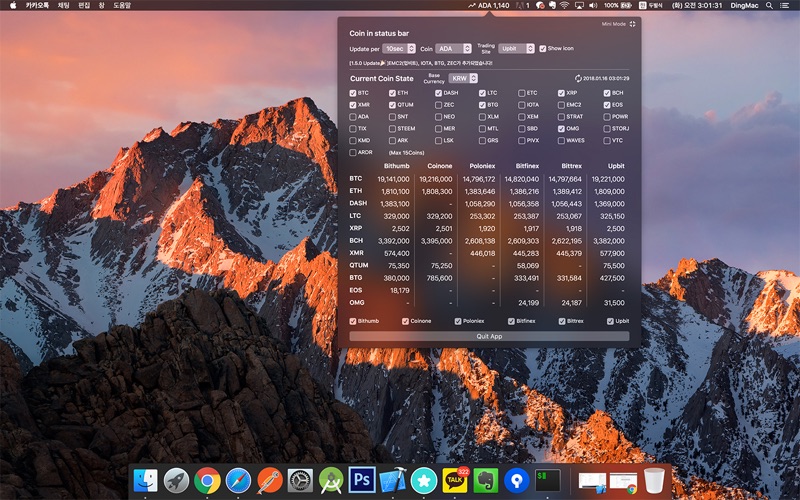
Task: Open the 카카오톡 menu in the menu bar
Action: pyautogui.click(x=37, y=6)
